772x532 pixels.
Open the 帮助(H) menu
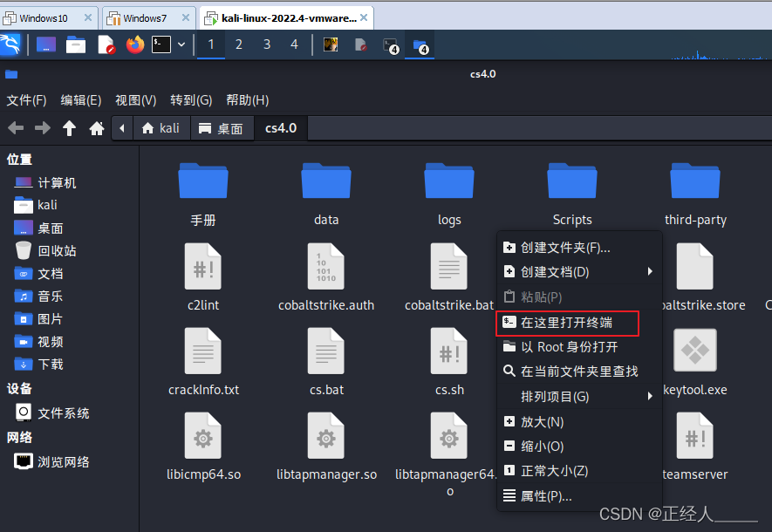pos(247,100)
